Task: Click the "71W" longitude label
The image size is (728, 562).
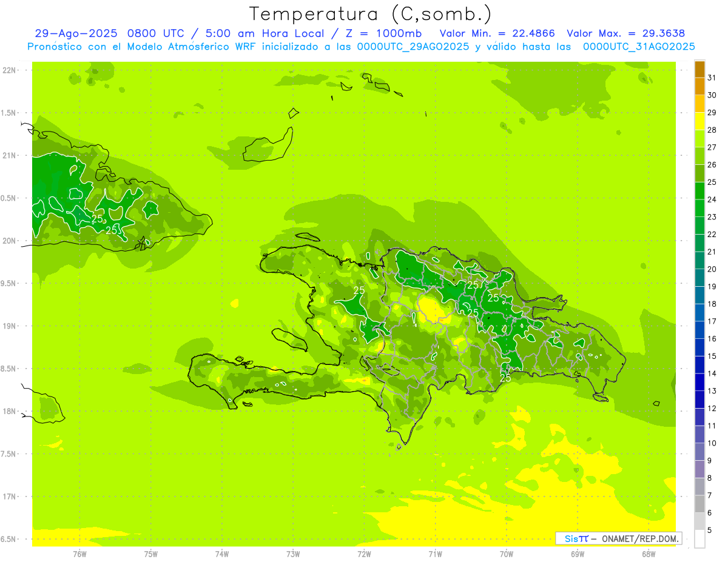Action: tap(435, 554)
